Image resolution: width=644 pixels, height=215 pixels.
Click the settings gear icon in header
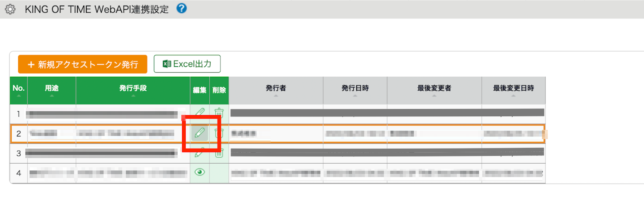click(10, 9)
